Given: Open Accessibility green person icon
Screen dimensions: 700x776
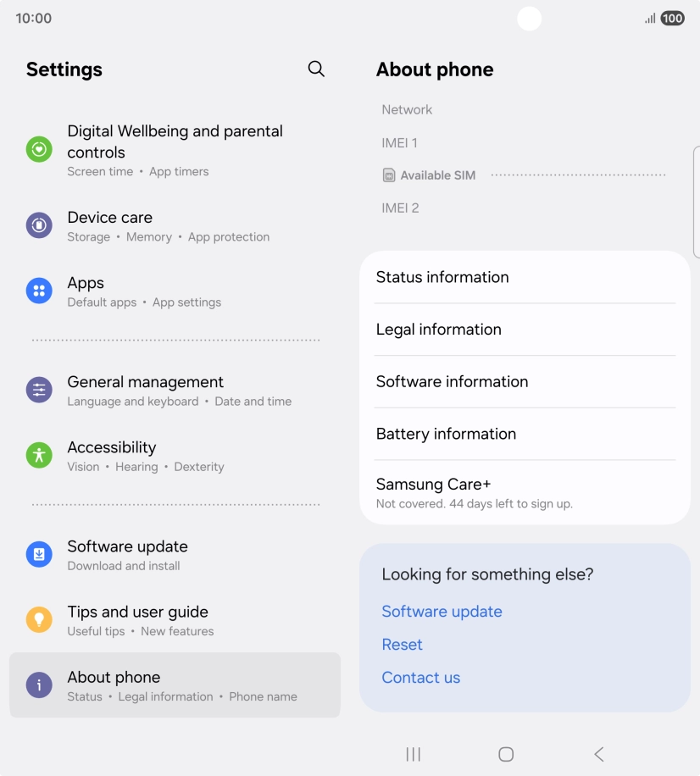Looking at the screenshot, I should point(39,455).
